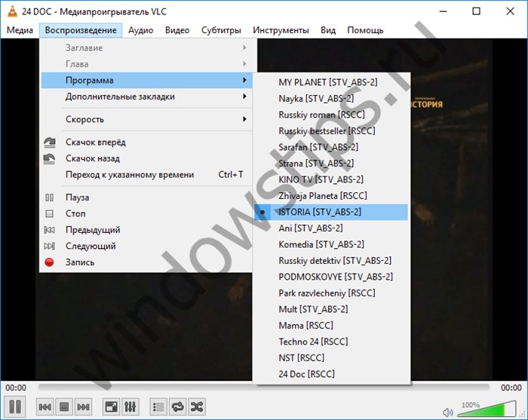Close the Воспроизведение menu
The height and width of the screenshot is (420, 528).
tap(81, 30)
